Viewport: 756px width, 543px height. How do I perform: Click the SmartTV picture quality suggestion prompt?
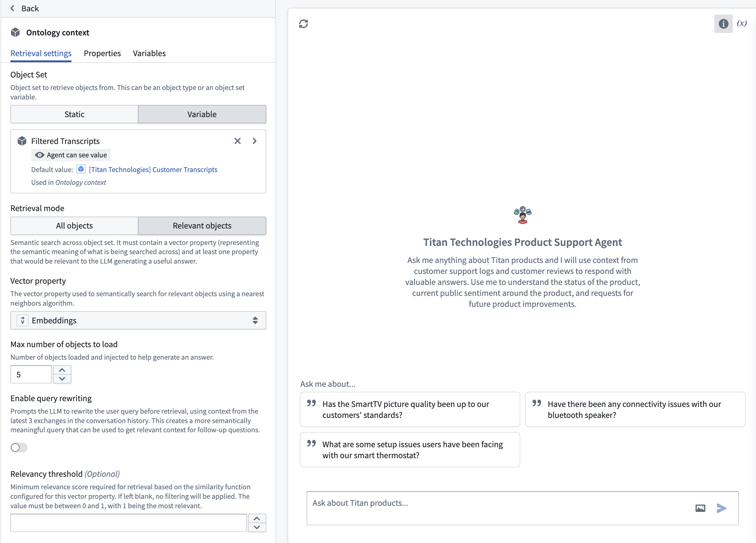(x=409, y=409)
